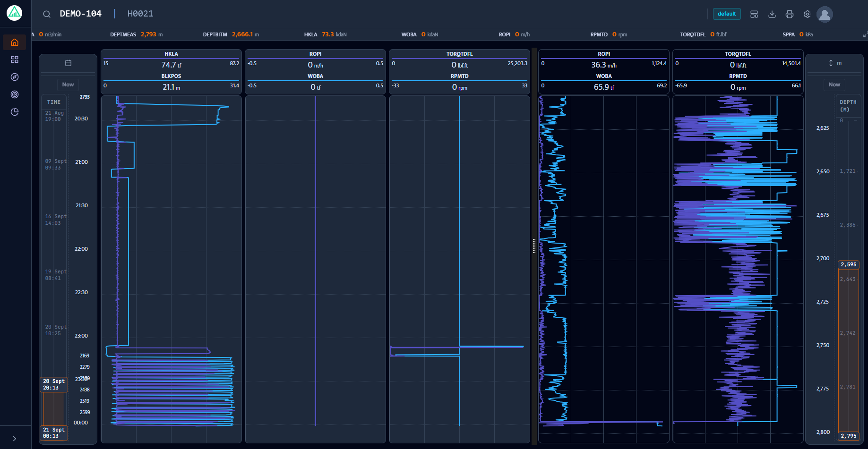Click the RPMTD header scaled -65.9 to 66.1
Image resolution: width=868 pixels, height=449 pixels.
pyautogui.click(x=738, y=82)
